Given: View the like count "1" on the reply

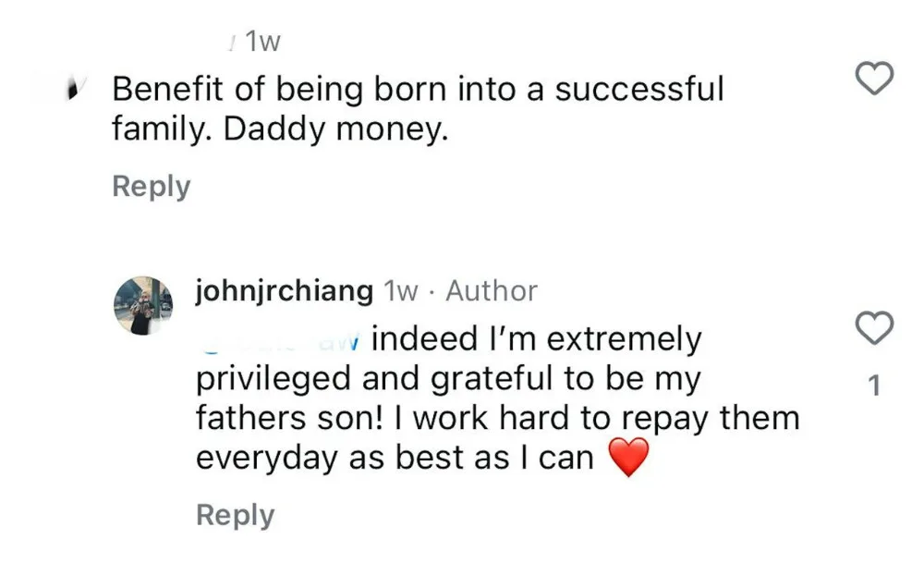Looking at the screenshot, I should [x=875, y=386].
